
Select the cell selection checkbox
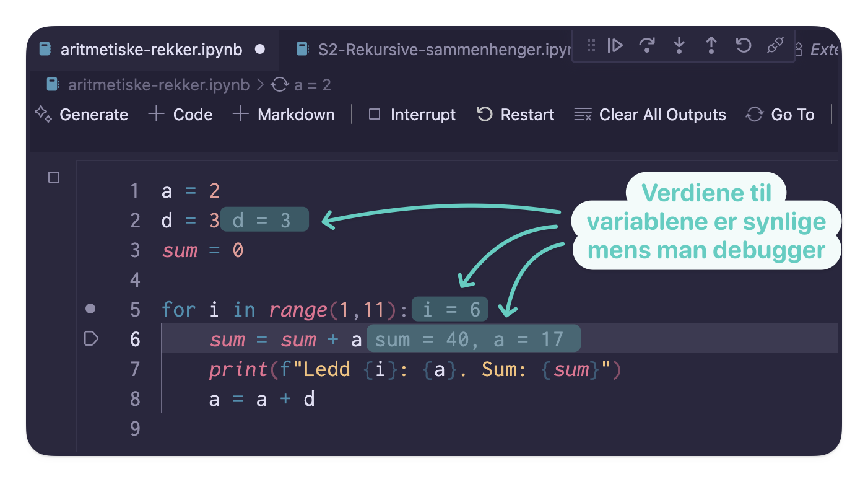53,177
